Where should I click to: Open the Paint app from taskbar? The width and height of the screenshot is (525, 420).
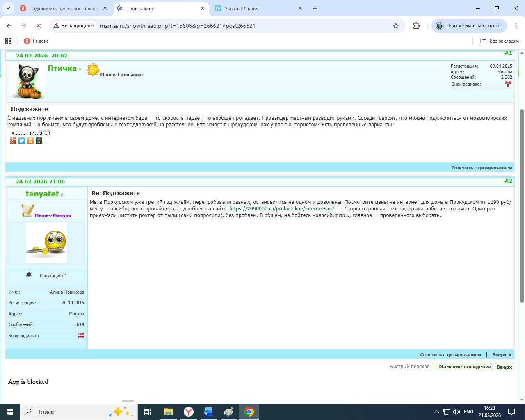228,412
